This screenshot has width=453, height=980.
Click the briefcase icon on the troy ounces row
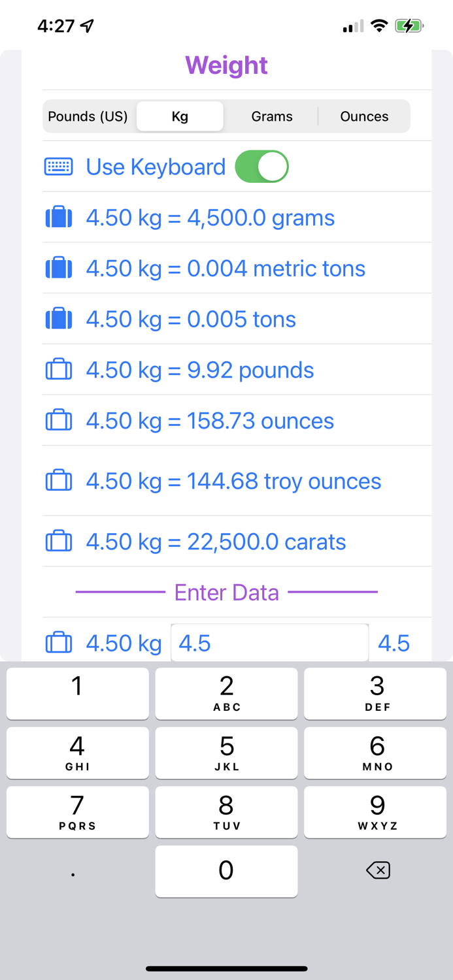pos(58,480)
